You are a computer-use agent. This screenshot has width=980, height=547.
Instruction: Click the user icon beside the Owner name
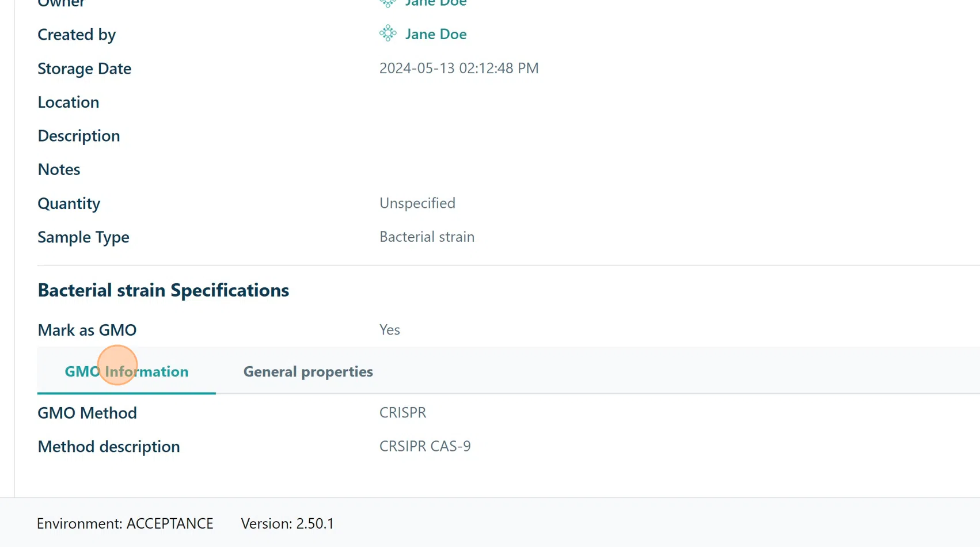(388, 3)
